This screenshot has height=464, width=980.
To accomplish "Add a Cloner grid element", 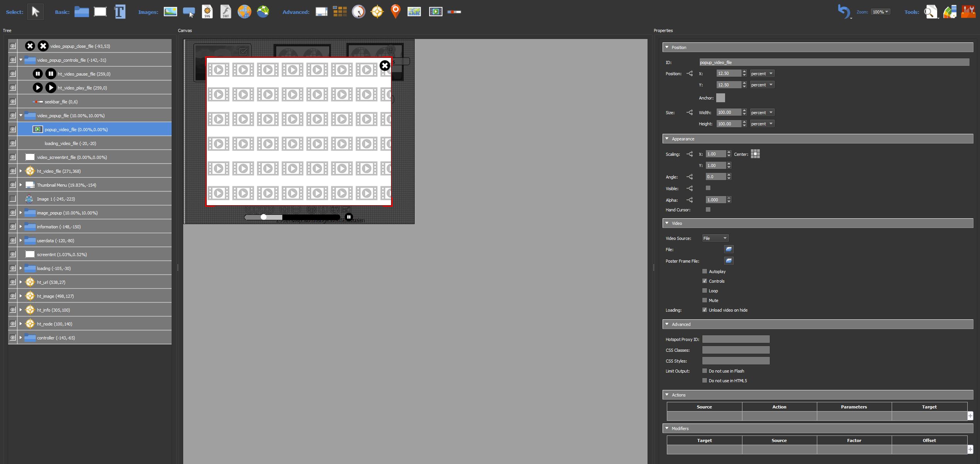I will pyautogui.click(x=340, y=12).
